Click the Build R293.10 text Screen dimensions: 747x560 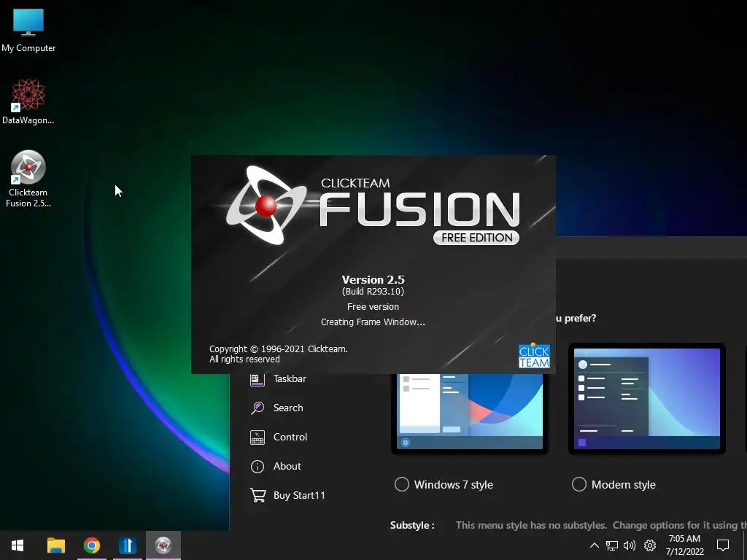[x=373, y=292]
